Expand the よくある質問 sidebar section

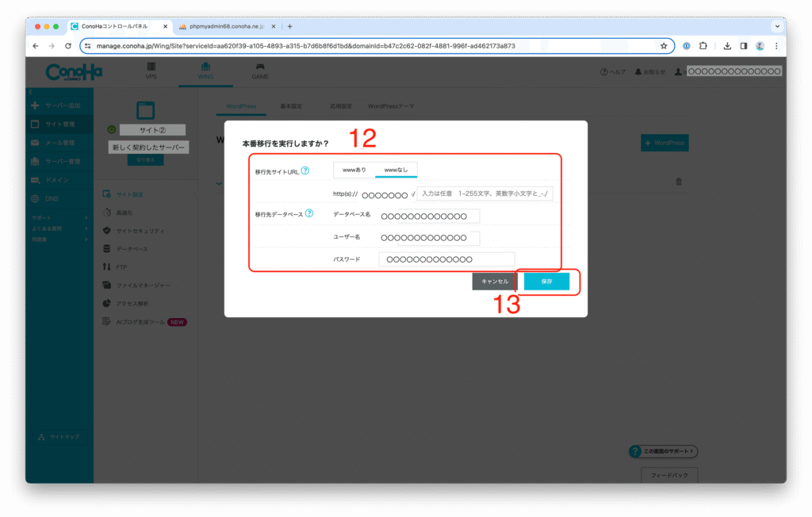(x=59, y=228)
